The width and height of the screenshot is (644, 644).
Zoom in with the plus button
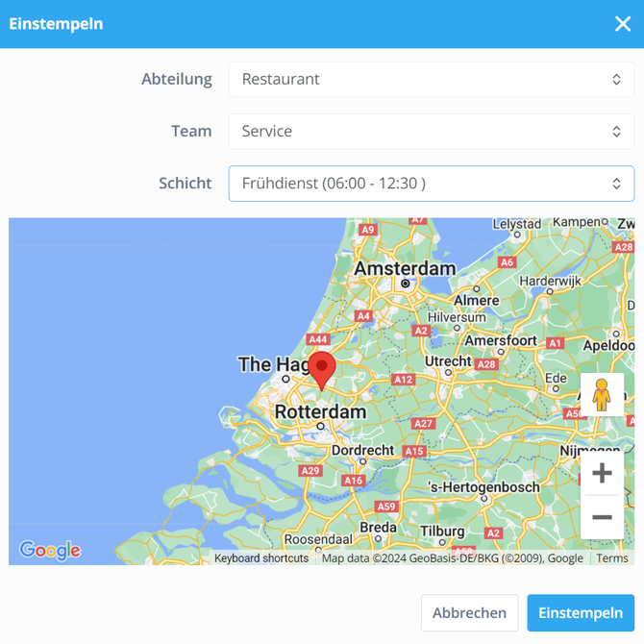[x=602, y=473]
